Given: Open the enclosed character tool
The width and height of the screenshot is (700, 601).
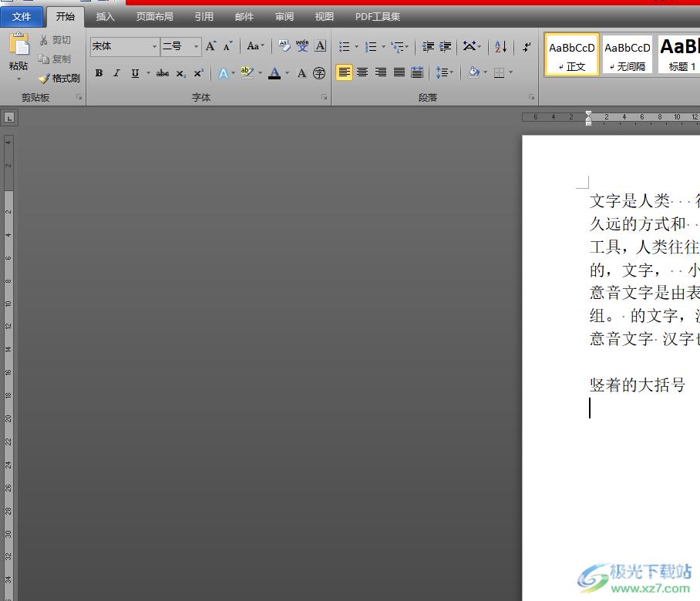Looking at the screenshot, I should tap(319, 73).
